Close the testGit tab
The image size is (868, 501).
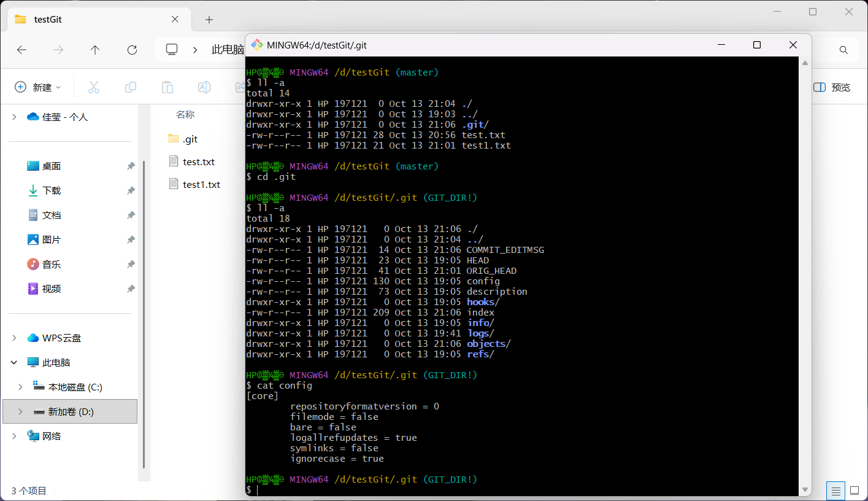pyautogui.click(x=175, y=19)
